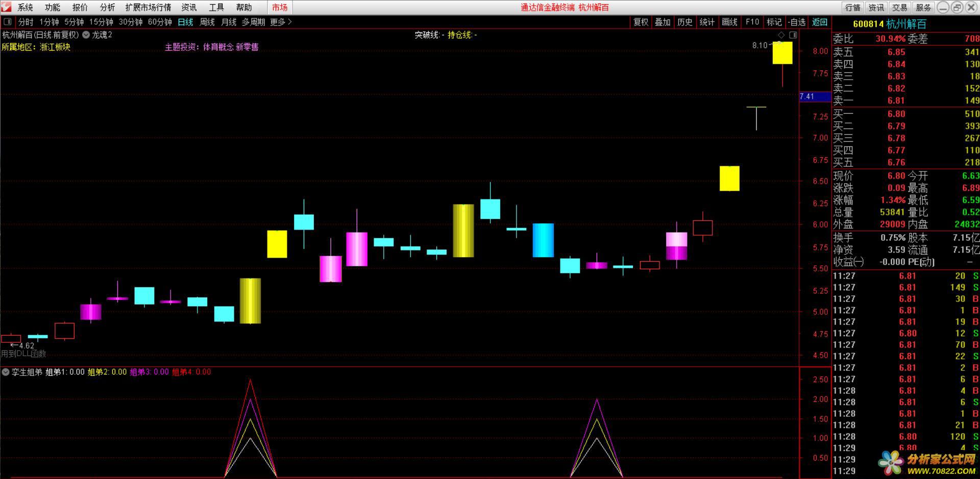This screenshot has width=980, height=479.
Task: Select the 1分钟 chart period
Action: (49, 22)
